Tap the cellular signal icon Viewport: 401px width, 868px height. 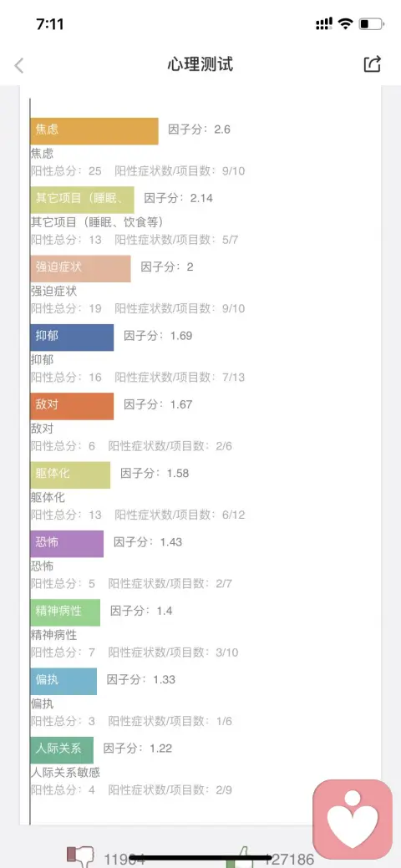324,23
